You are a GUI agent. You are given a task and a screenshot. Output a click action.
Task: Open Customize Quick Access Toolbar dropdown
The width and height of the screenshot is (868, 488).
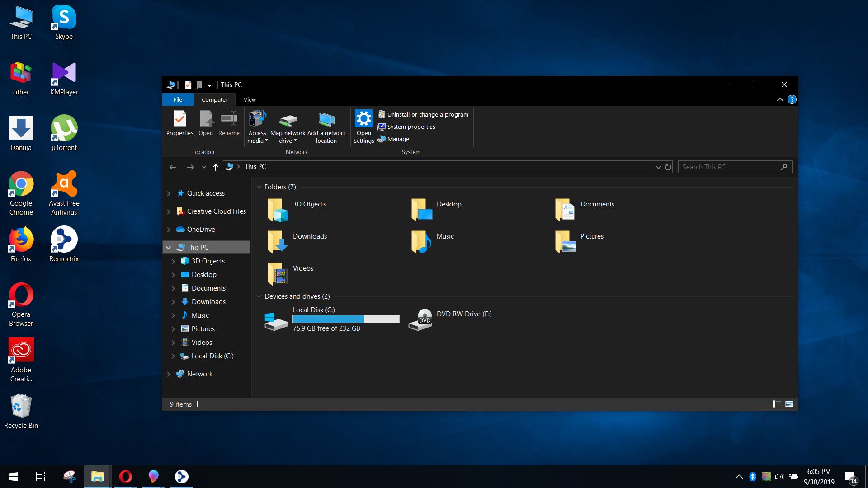pos(209,85)
